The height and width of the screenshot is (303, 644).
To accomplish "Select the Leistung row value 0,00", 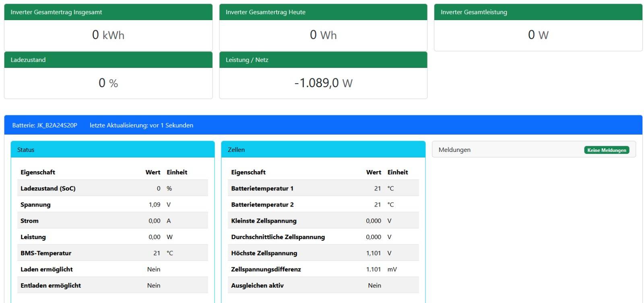I will [x=155, y=237].
